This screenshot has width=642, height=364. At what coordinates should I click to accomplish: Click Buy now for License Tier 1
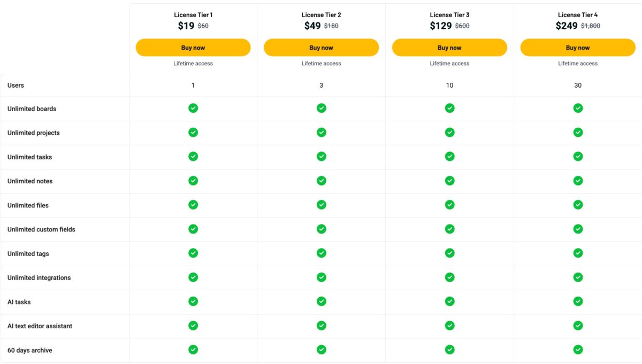pyautogui.click(x=193, y=48)
